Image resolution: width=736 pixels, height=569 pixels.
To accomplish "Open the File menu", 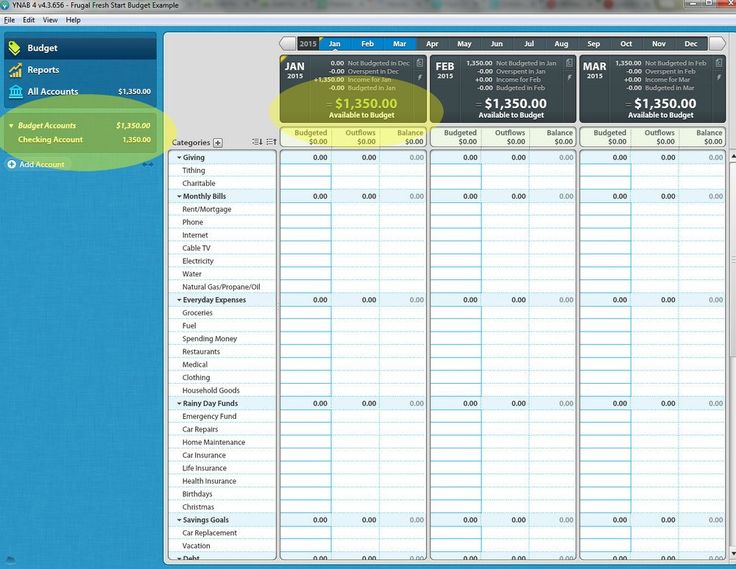I will click(x=9, y=20).
